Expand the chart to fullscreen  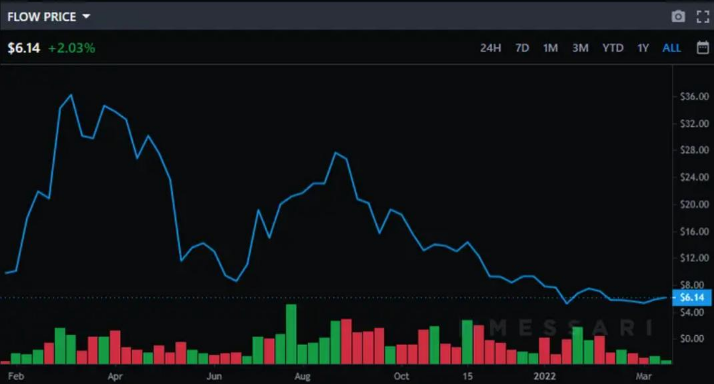click(703, 17)
